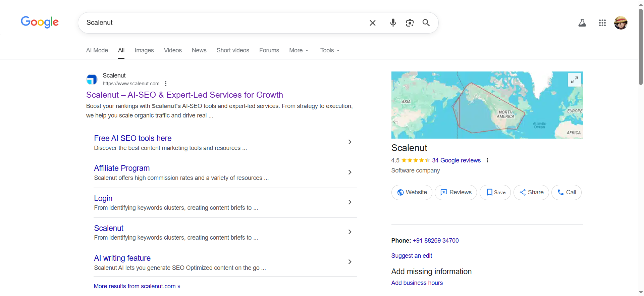Screen dimensions: 644x296
Task: Click the Add missing information heading
Action: coord(431,272)
